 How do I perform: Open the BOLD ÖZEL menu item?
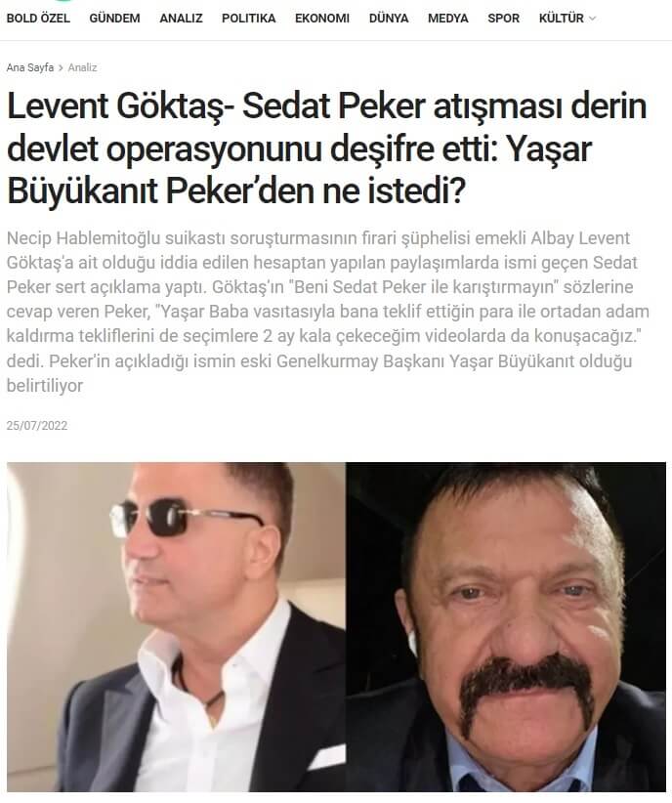pos(38,19)
